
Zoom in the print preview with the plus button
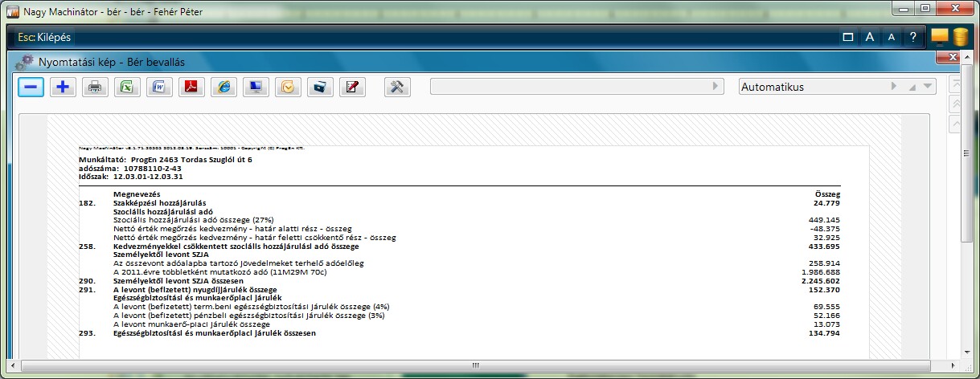[63, 87]
